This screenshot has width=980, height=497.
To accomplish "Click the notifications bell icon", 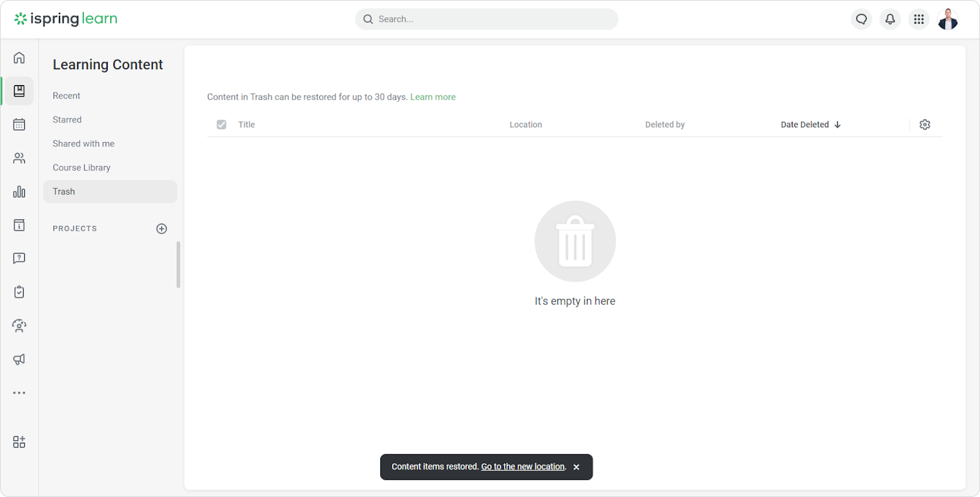I will click(x=890, y=20).
